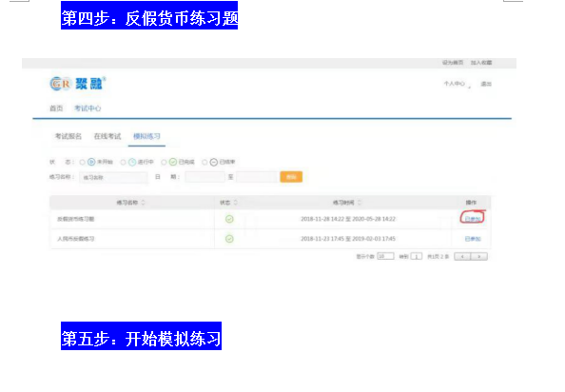Image resolution: width=565 pixels, height=392 pixels.
Task: Sort by 状态 column arrows
Action: click(236, 203)
